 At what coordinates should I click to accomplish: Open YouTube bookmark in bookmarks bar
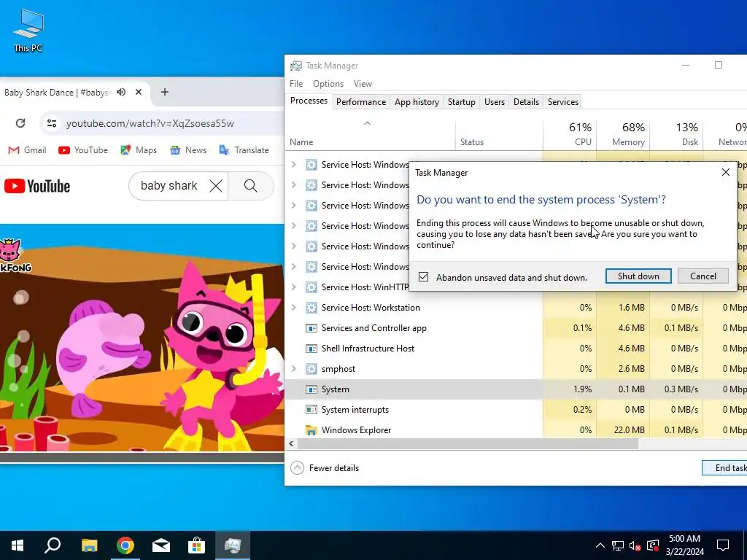83,150
